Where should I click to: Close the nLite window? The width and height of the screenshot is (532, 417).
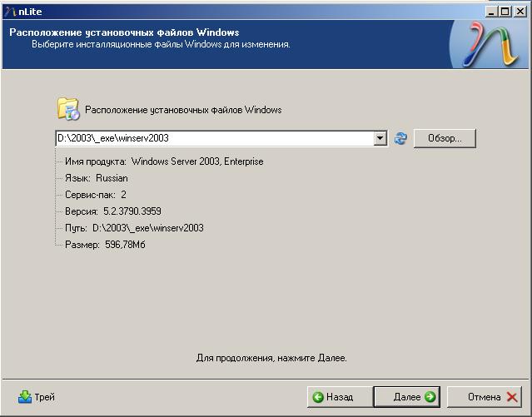tap(520, 12)
